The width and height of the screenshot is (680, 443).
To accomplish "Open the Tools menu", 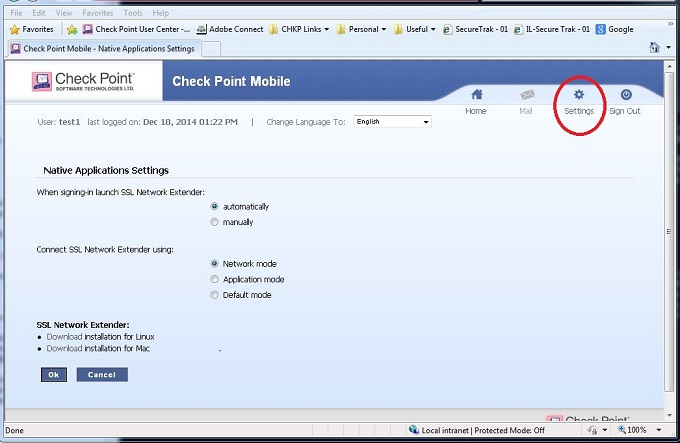I will coord(133,13).
